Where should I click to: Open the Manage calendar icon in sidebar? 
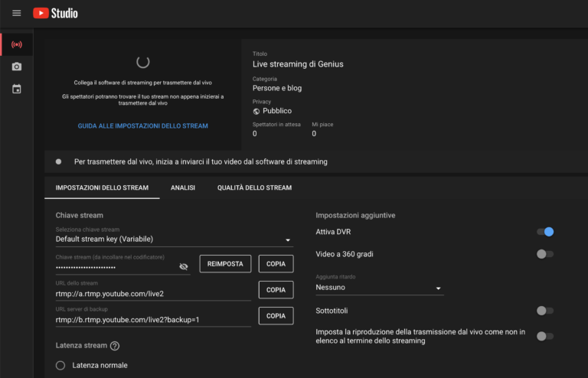[17, 90]
